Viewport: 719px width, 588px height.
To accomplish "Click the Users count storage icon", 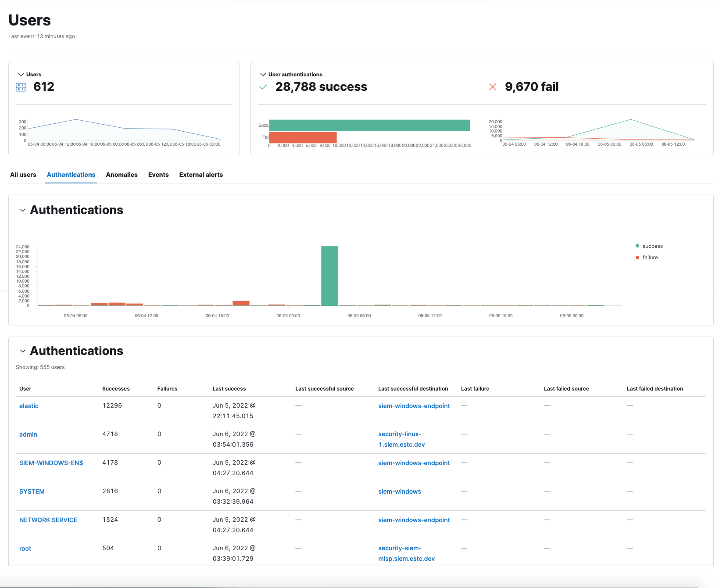I will 21,87.
